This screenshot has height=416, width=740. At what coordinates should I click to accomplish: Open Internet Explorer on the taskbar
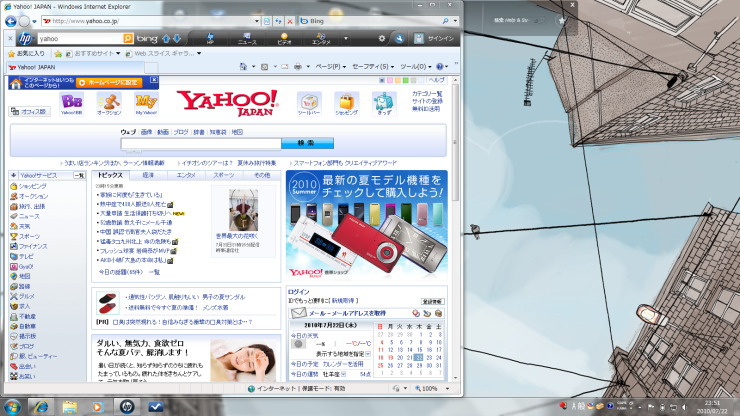point(41,407)
